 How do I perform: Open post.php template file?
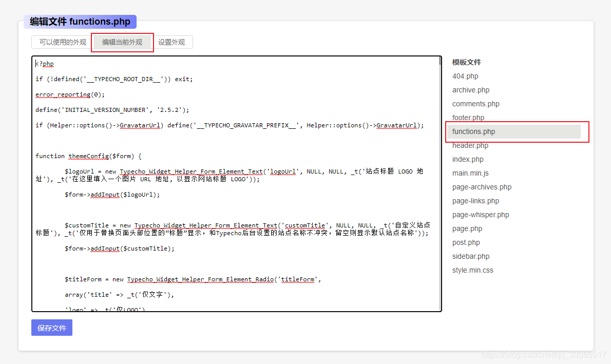click(466, 242)
